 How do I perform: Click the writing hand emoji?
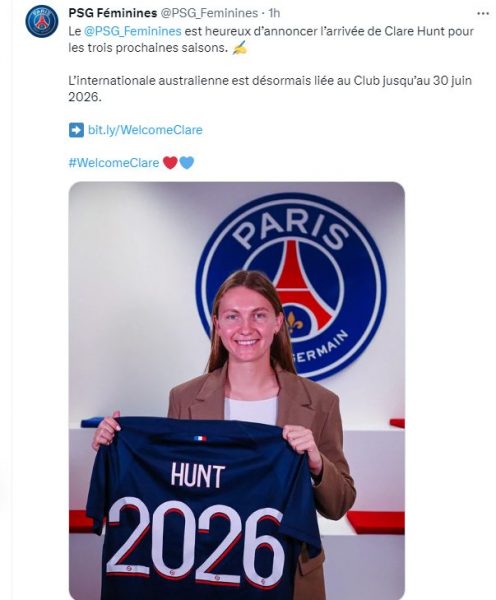point(240,48)
